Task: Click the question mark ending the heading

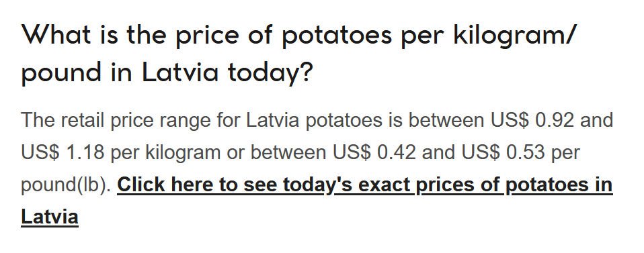Action: [x=307, y=71]
